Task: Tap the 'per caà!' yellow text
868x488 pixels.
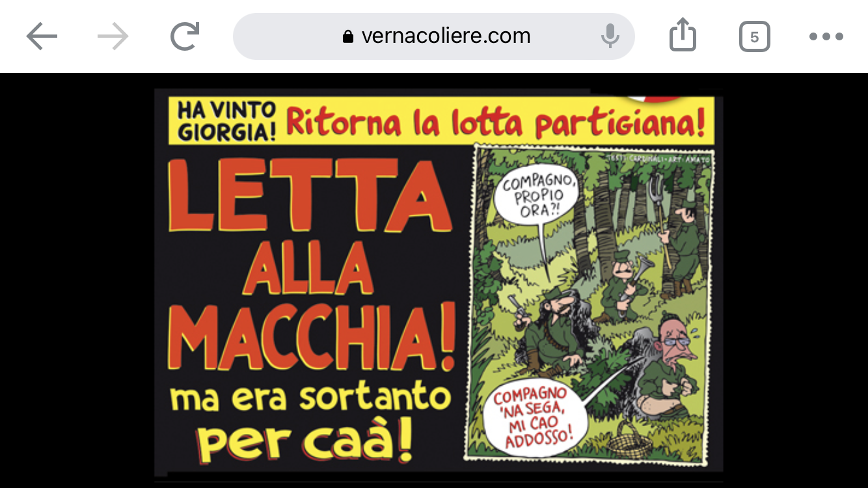Action: [305, 441]
